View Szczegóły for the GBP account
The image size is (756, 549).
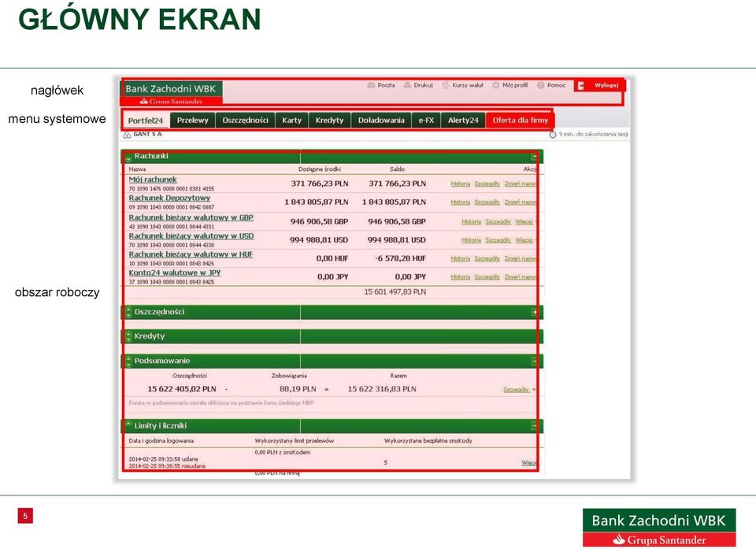pos(498,222)
